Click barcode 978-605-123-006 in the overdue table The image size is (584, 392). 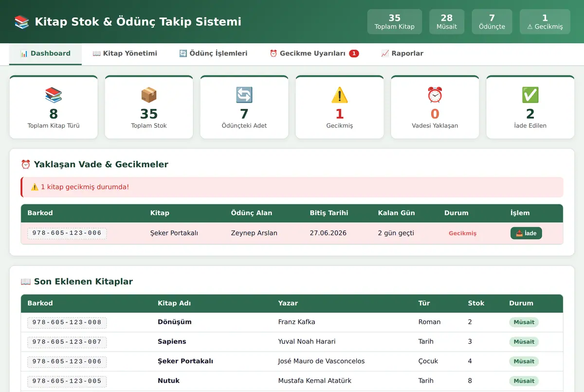point(67,233)
